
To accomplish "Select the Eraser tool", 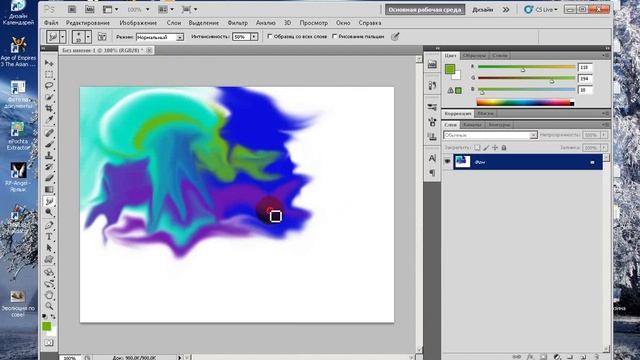I will pos(49,178).
